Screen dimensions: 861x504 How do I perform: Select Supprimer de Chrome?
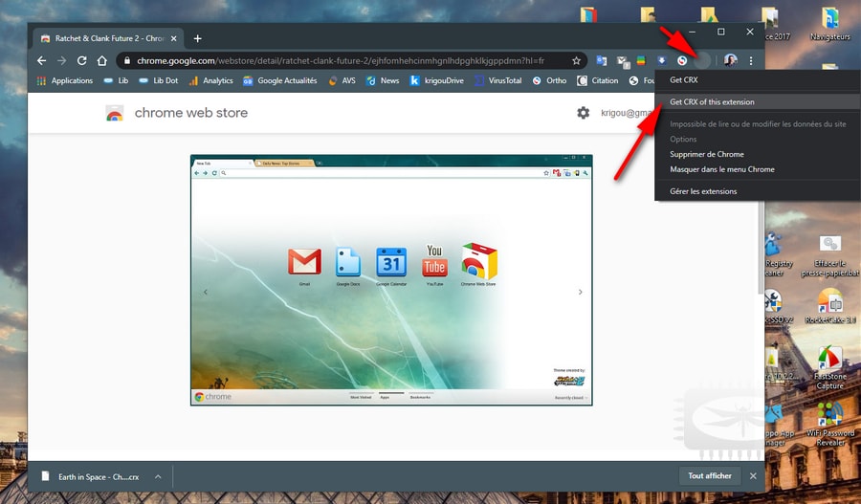758,154
